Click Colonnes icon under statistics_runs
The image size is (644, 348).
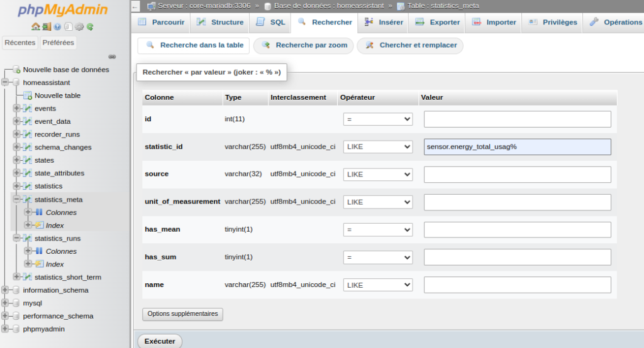pos(39,251)
